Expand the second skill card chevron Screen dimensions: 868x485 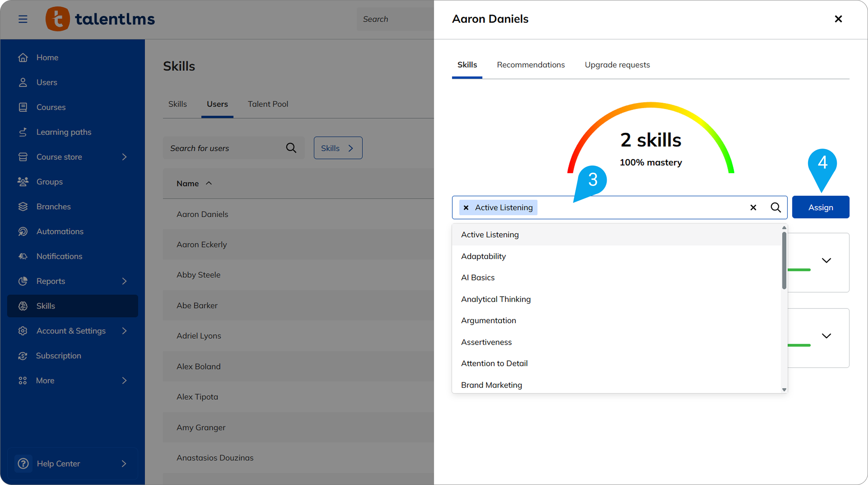point(826,336)
